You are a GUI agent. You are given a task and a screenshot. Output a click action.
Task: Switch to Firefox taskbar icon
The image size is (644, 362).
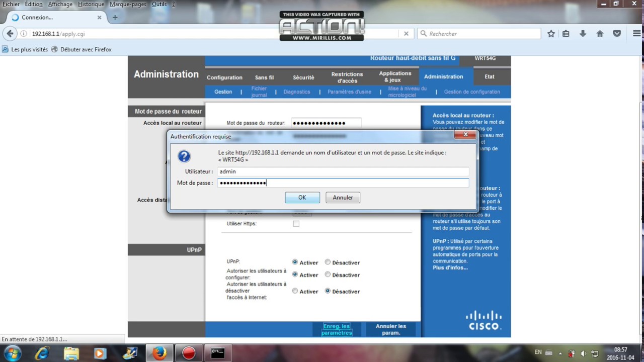(x=159, y=353)
